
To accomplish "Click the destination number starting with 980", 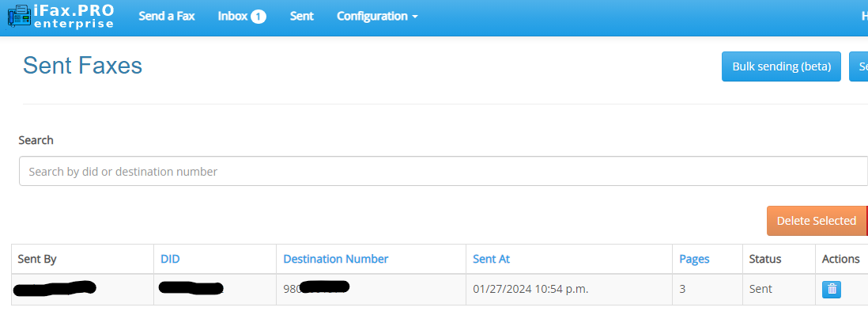I will coord(316,289).
